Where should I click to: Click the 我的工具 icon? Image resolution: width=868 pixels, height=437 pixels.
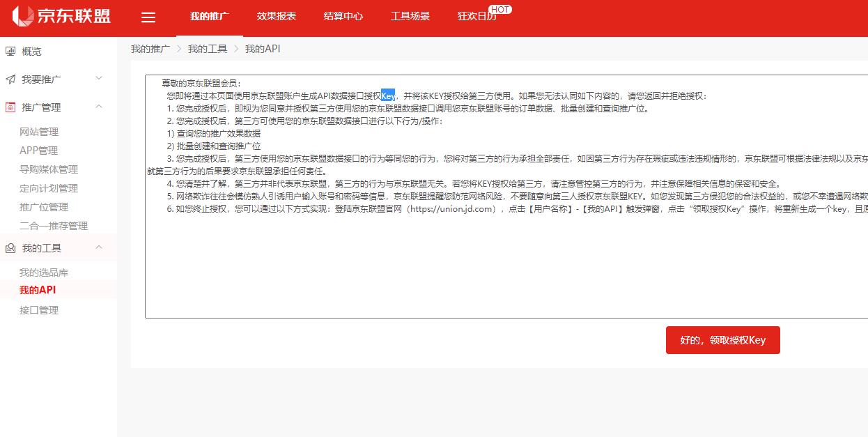point(10,247)
